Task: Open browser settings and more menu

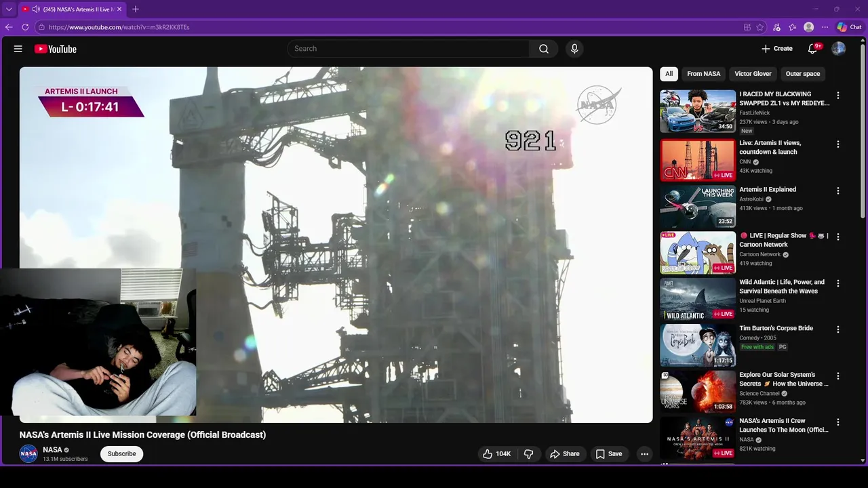Action: pyautogui.click(x=825, y=27)
